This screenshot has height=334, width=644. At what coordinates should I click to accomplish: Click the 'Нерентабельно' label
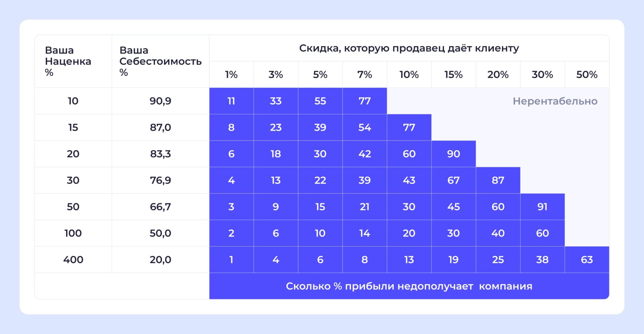coord(555,101)
